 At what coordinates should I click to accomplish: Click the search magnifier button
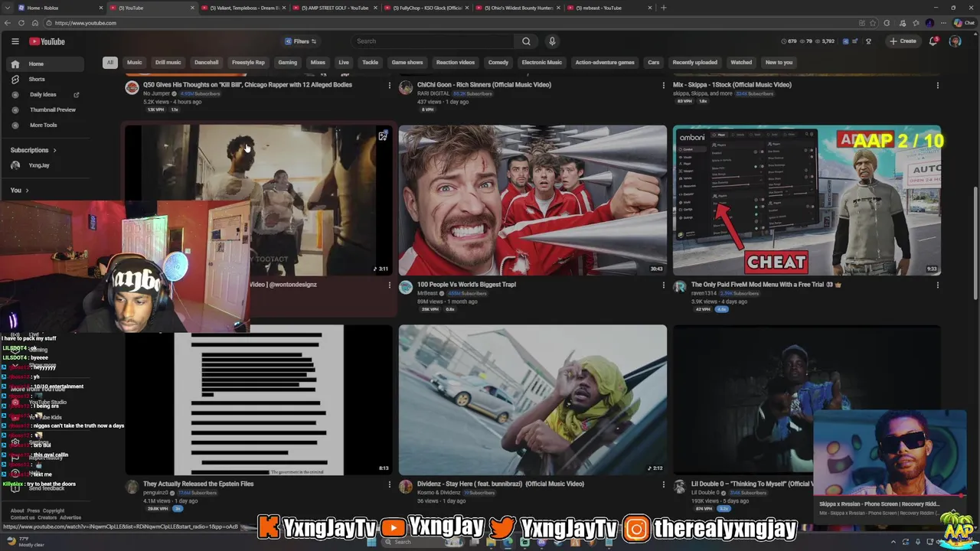pos(526,41)
